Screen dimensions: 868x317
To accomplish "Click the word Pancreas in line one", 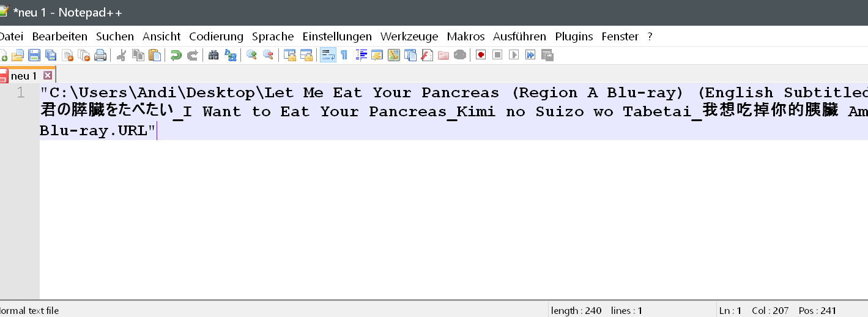I will 461,93.
